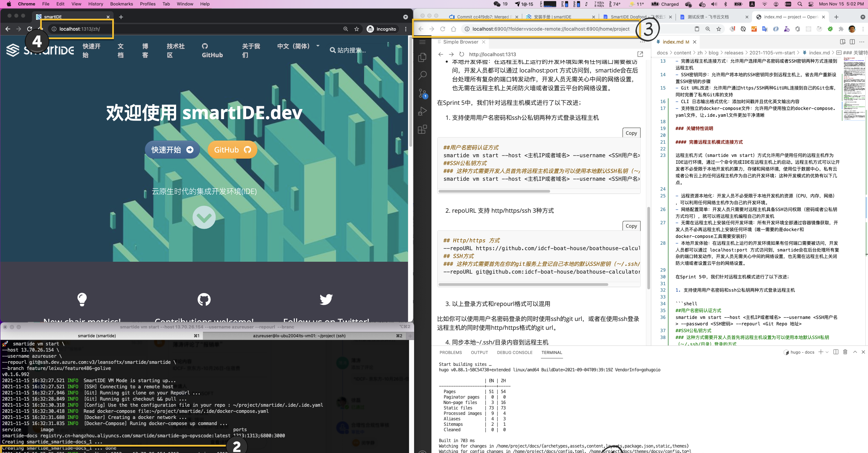Open Source Control view with badge

coord(423,93)
